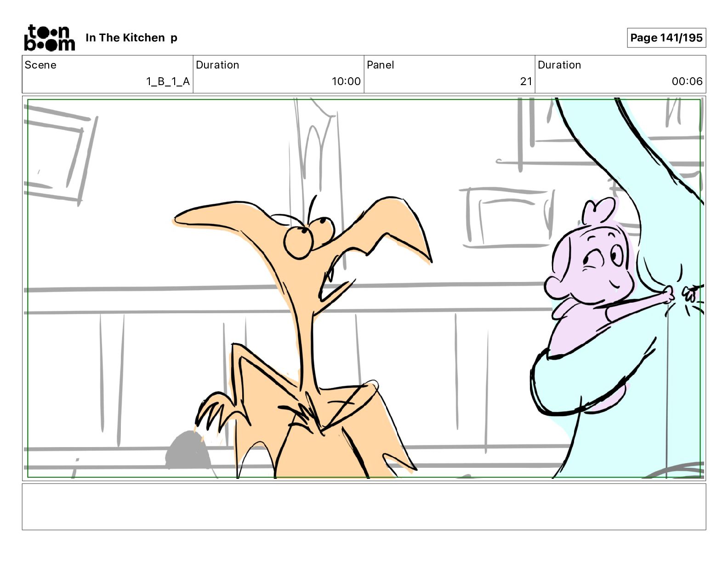The width and height of the screenshot is (728, 563).
Task: Click the panel number 21
Action: [526, 81]
